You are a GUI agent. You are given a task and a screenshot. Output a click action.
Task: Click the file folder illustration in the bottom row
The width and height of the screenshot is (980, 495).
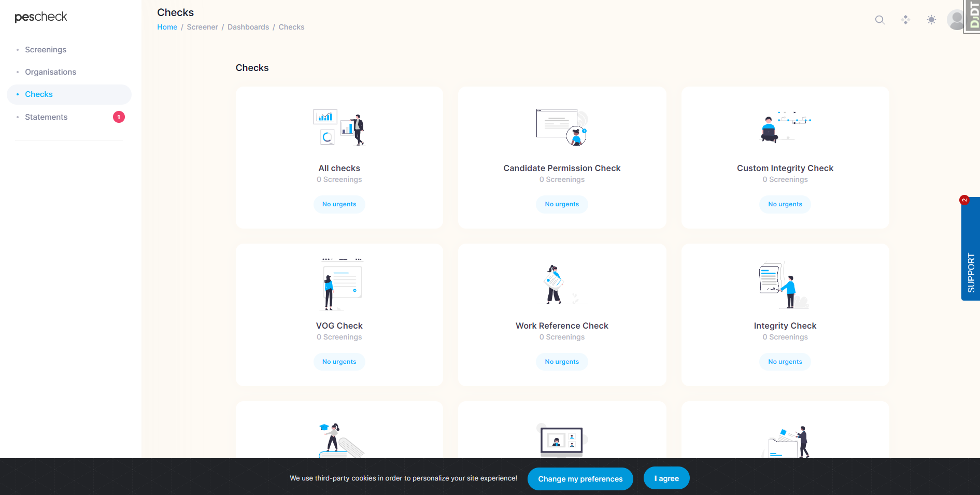787,442
